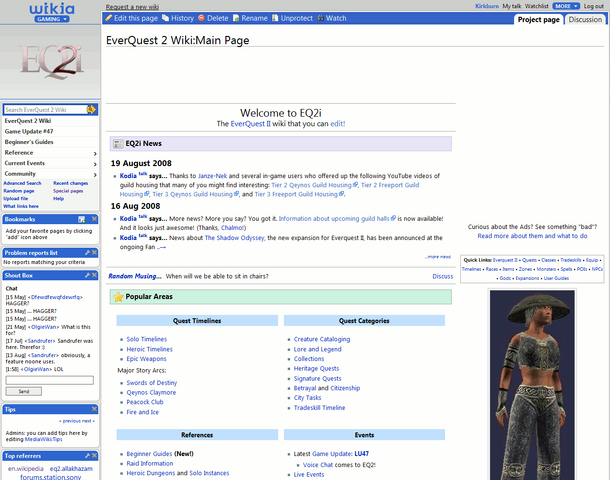Click the Kirkburn user link

point(487,6)
